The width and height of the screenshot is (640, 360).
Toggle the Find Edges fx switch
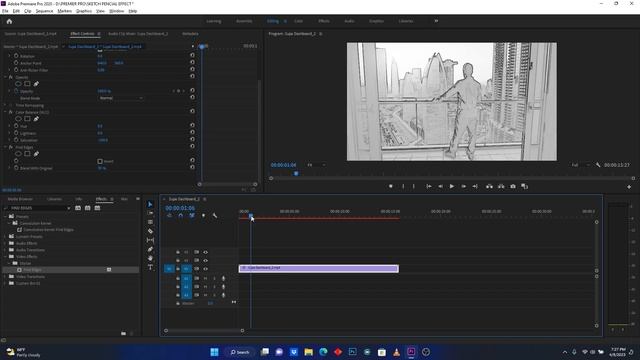(x=11, y=147)
